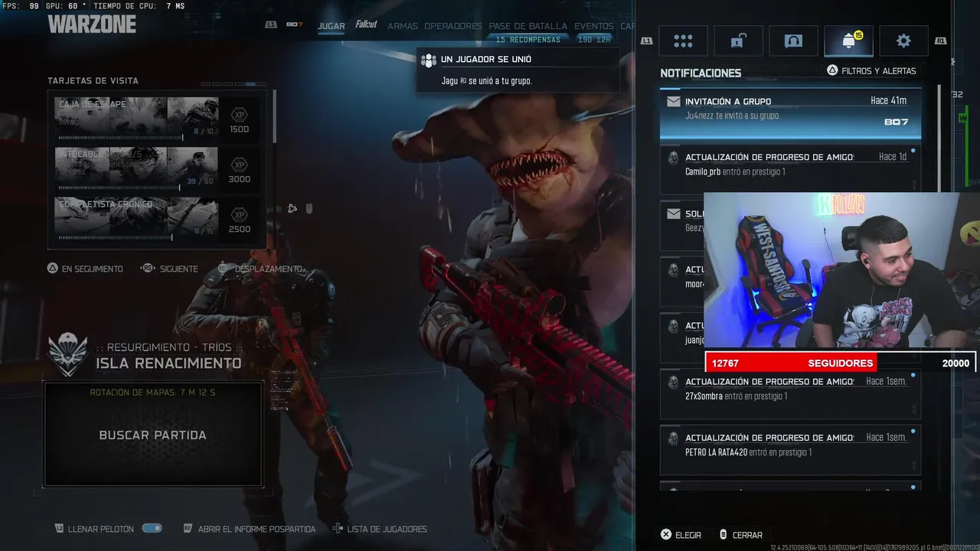
Task: Click the En Seguimiento prompt label
Action: click(92, 269)
